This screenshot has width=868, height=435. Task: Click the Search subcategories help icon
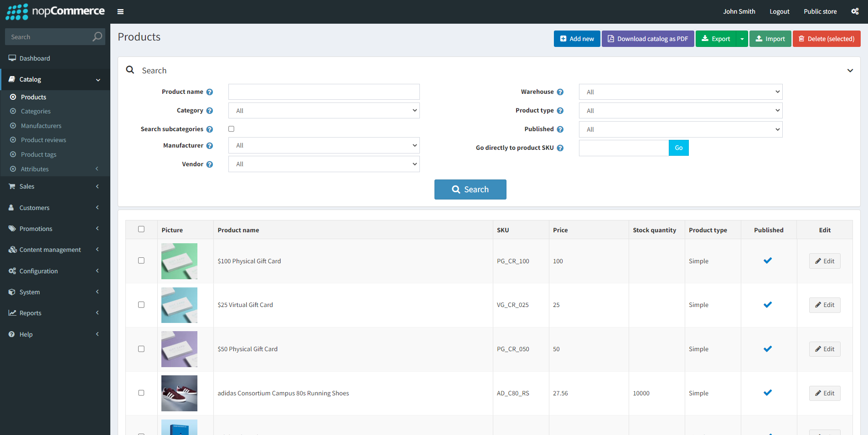click(210, 129)
